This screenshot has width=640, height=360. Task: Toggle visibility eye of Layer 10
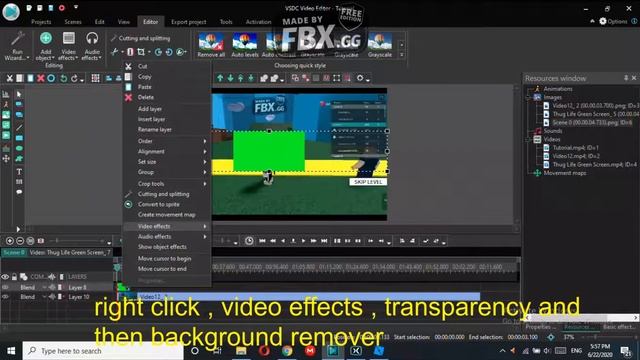coord(5,297)
